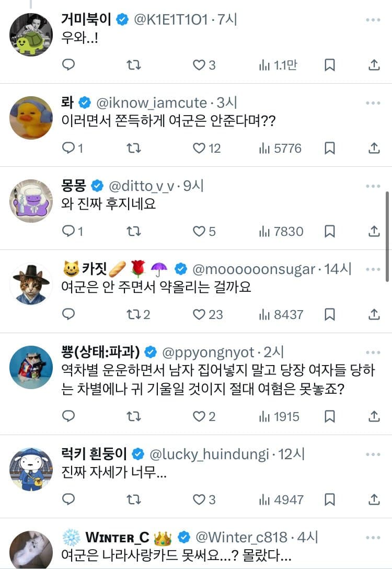This screenshot has height=569, width=392.
Task: Open more options for 거미북이's tweet
Action: [373, 20]
